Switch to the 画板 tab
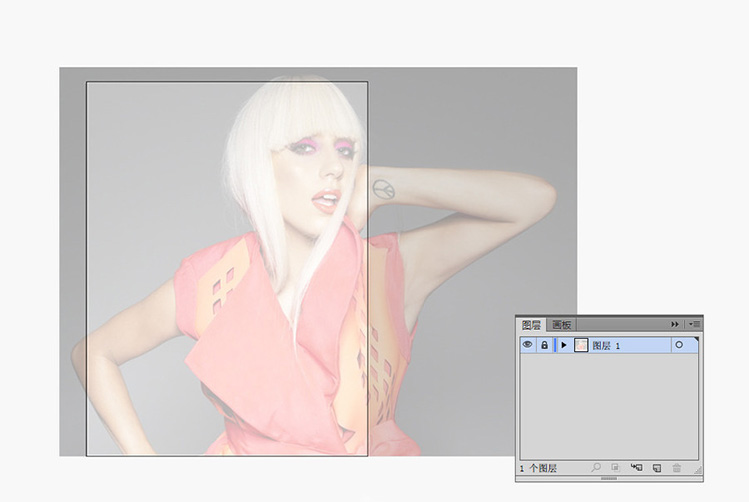 tap(561, 325)
